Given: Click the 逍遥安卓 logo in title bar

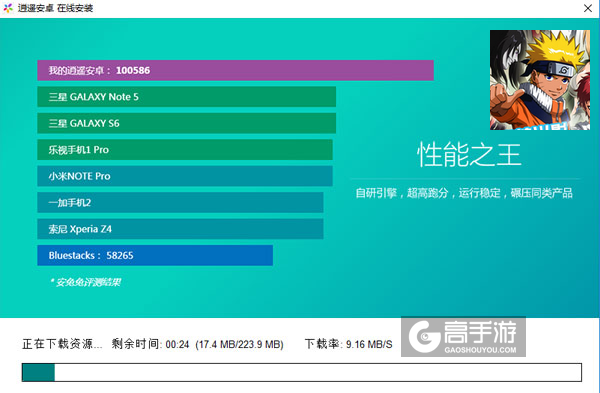Looking at the screenshot, I should point(8,8).
